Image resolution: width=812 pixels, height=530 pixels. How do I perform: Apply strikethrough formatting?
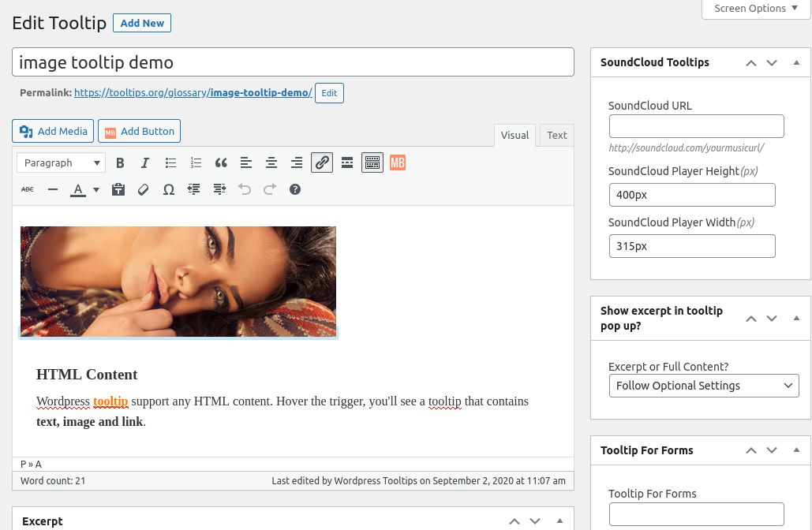(28, 189)
